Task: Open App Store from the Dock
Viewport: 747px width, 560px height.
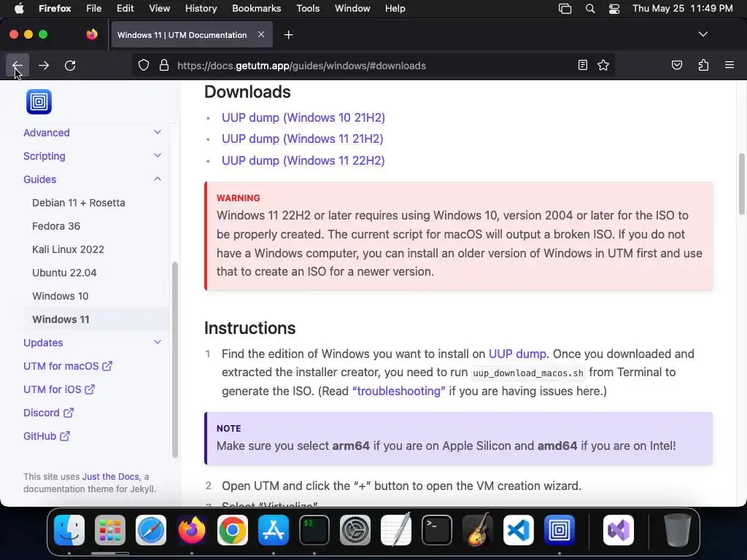Action: (x=274, y=530)
